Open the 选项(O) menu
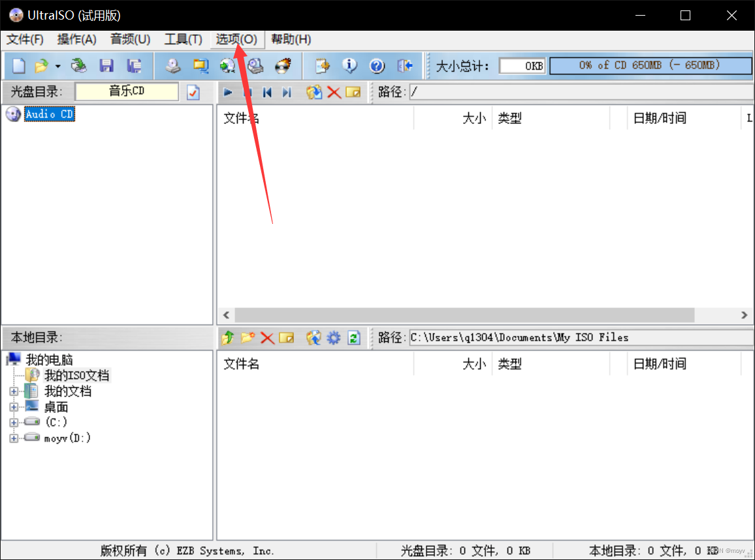The height and width of the screenshot is (560, 755). tap(236, 39)
